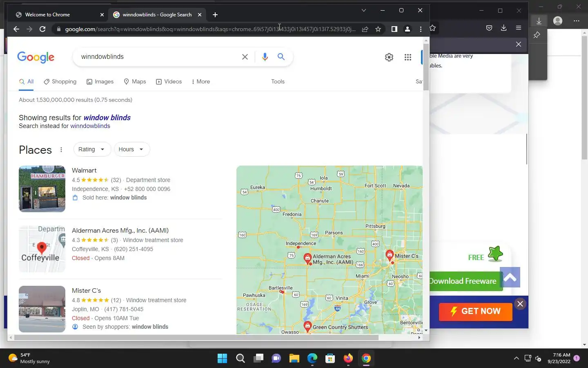Click GET NOW banner button

pyautogui.click(x=475, y=312)
